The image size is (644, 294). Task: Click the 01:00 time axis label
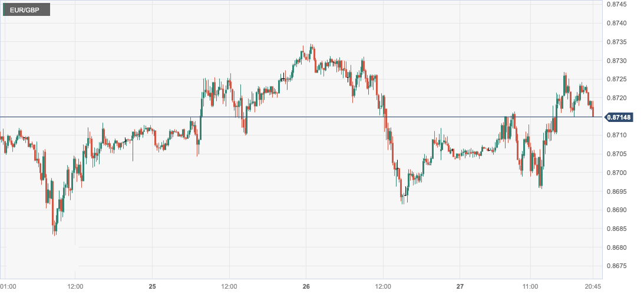click(8, 287)
